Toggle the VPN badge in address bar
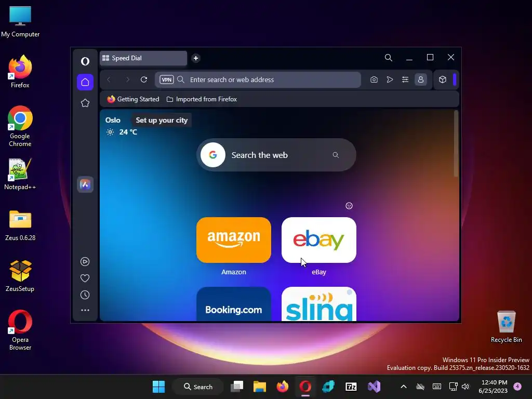 point(167,79)
